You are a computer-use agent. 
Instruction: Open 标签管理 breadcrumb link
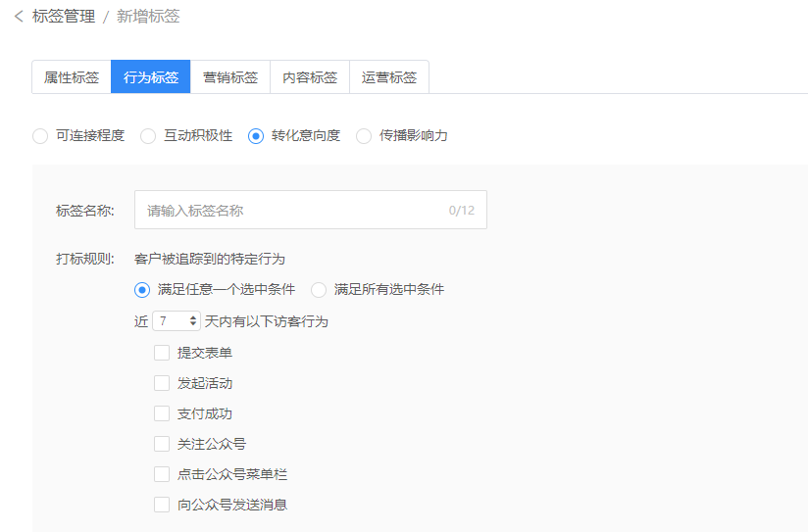pos(64,17)
